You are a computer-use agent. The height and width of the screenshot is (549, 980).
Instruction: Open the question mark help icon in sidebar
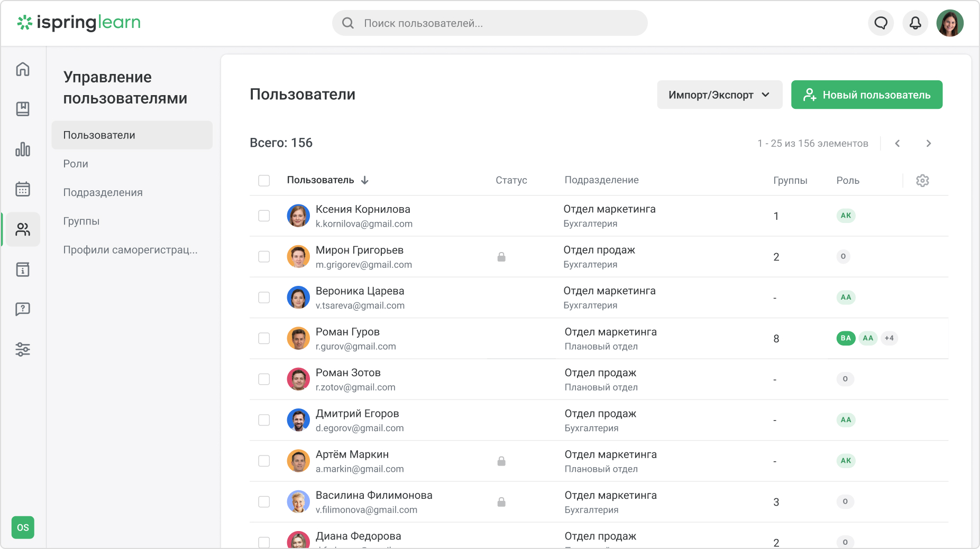coord(23,309)
